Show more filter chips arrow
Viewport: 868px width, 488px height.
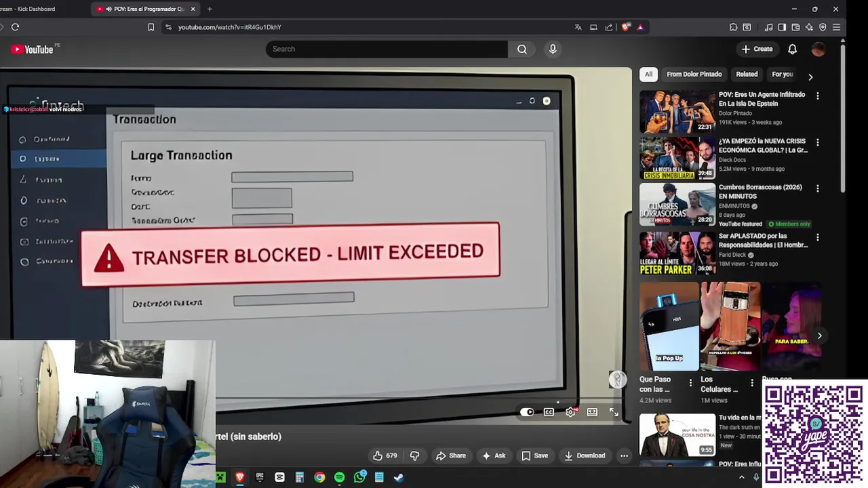810,77
